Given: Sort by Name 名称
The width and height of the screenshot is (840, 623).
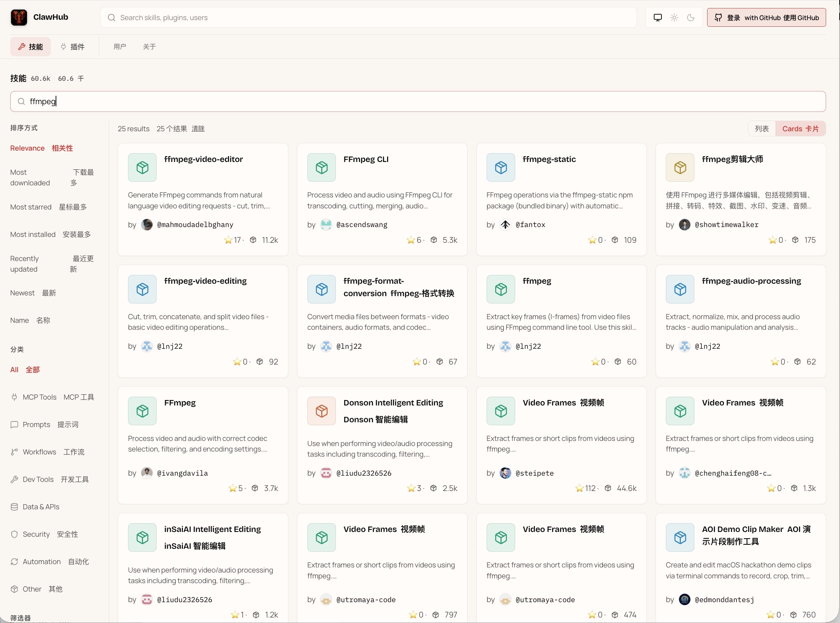Looking at the screenshot, I should coord(30,321).
